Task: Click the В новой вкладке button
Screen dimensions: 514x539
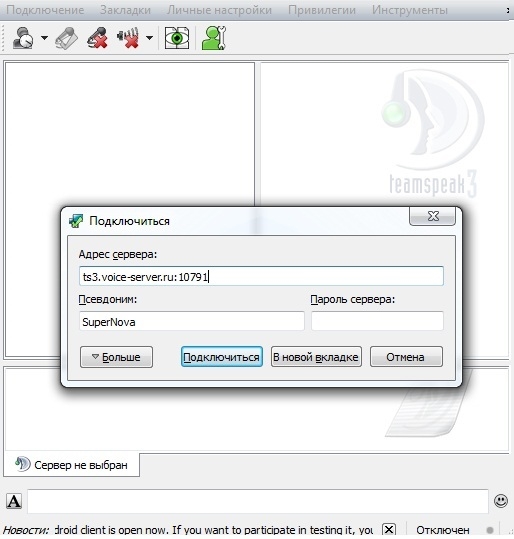Action: coord(316,357)
